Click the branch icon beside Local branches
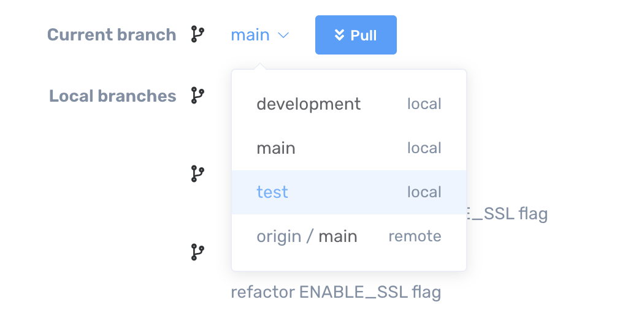Image resolution: width=644 pixels, height=321 pixels. pos(197,96)
